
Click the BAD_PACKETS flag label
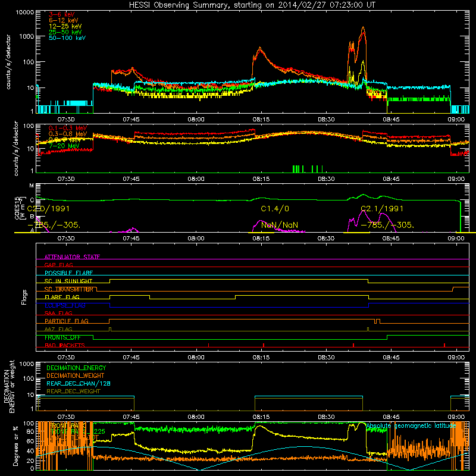point(65,345)
